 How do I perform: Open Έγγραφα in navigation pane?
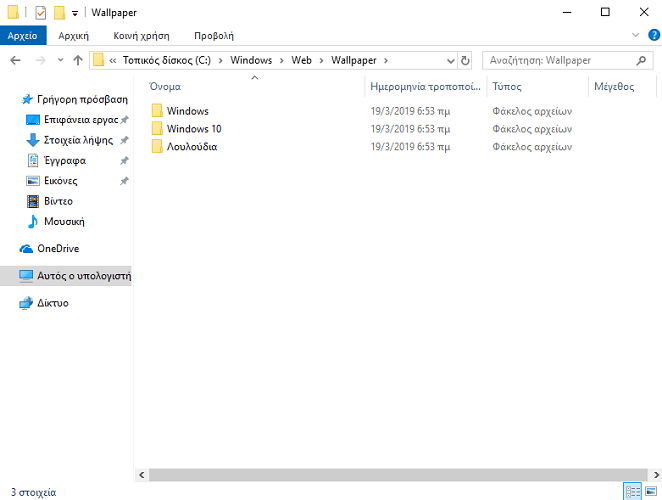[x=65, y=160]
